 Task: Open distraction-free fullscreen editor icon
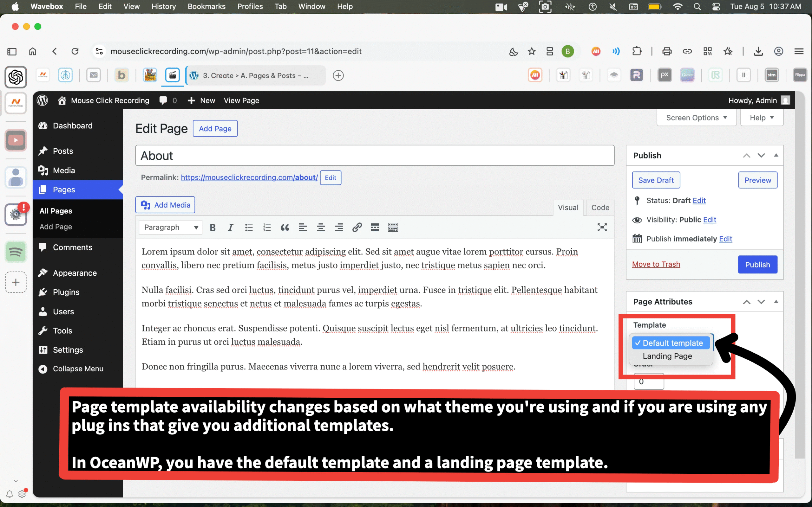(602, 228)
